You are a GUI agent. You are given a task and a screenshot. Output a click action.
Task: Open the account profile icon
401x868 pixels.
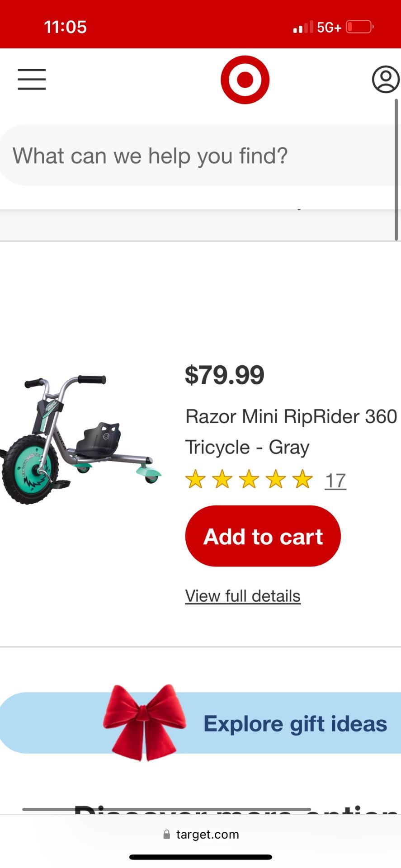coord(386,80)
